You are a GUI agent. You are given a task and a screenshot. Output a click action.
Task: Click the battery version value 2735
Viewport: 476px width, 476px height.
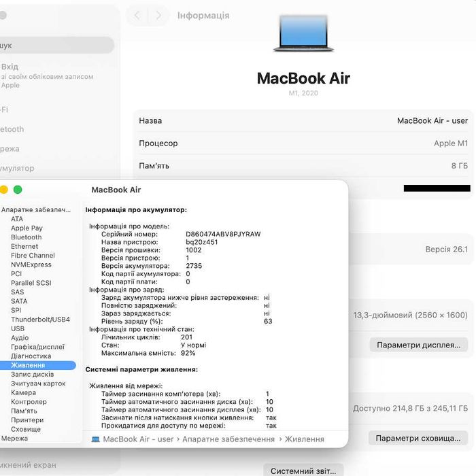194,266
